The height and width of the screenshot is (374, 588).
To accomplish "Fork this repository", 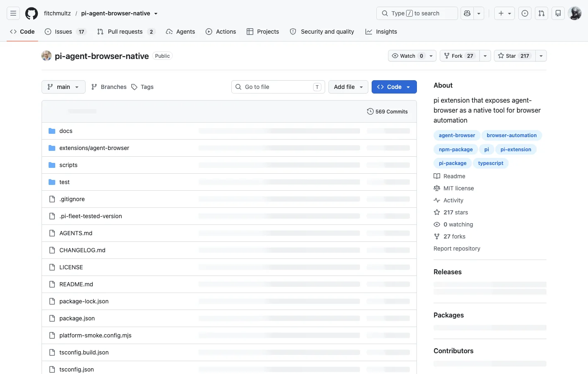I will [x=460, y=56].
